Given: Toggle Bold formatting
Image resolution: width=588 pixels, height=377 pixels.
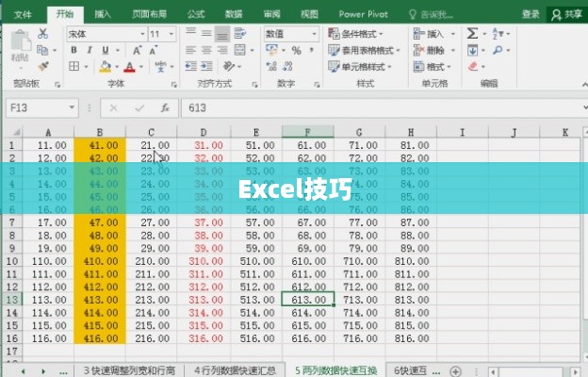Looking at the screenshot, I should [x=73, y=50].
